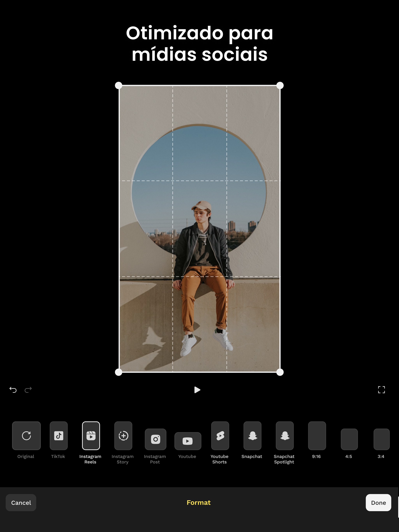Screen dimensions: 399x532
Task: Select the Instagram Post format
Action: (x=155, y=439)
